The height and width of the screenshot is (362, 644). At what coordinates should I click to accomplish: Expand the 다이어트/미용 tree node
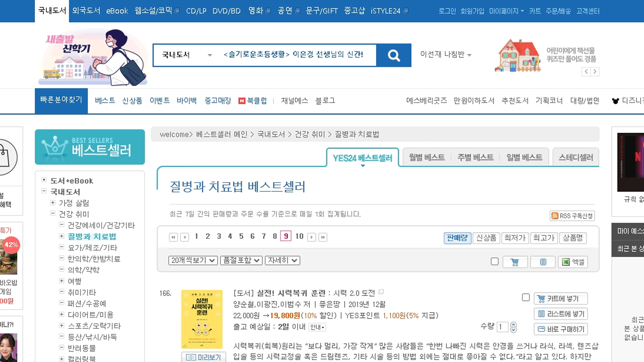pyautogui.click(x=61, y=314)
